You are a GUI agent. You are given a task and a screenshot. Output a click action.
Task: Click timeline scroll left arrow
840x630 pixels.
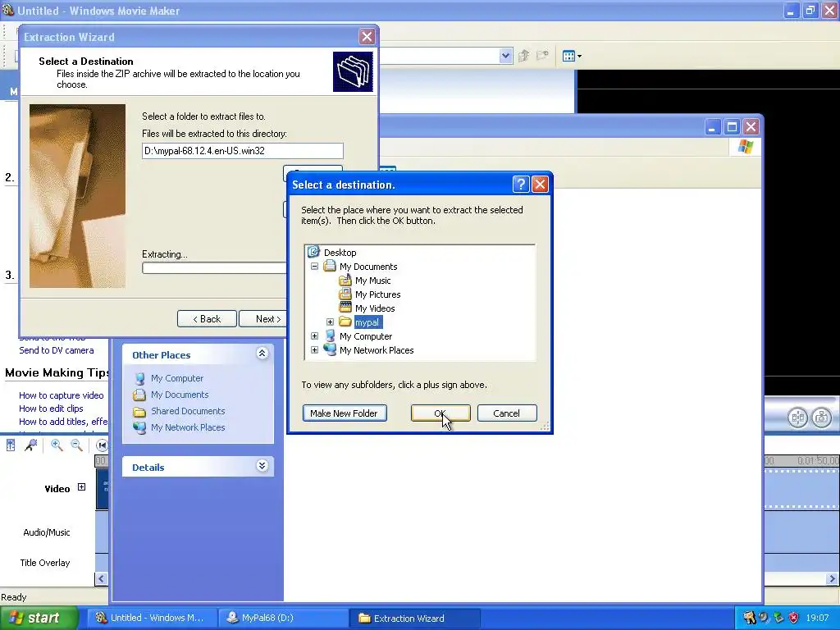(101, 578)
